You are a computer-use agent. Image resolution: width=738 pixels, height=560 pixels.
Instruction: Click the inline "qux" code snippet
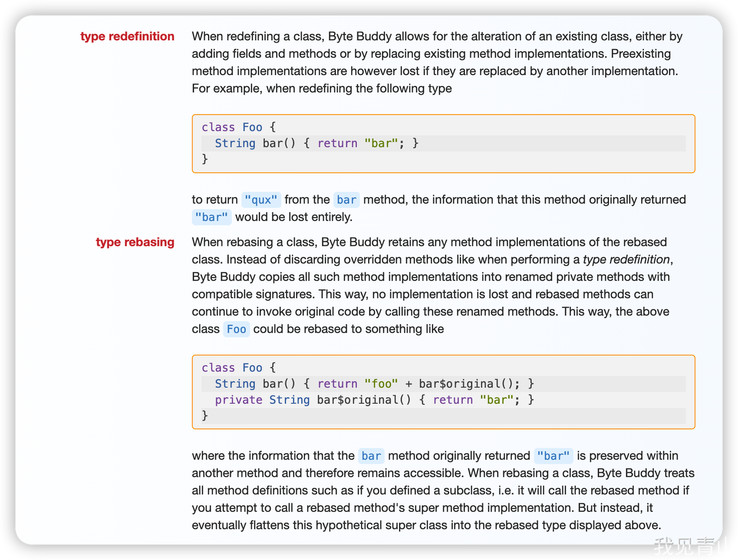261,200
